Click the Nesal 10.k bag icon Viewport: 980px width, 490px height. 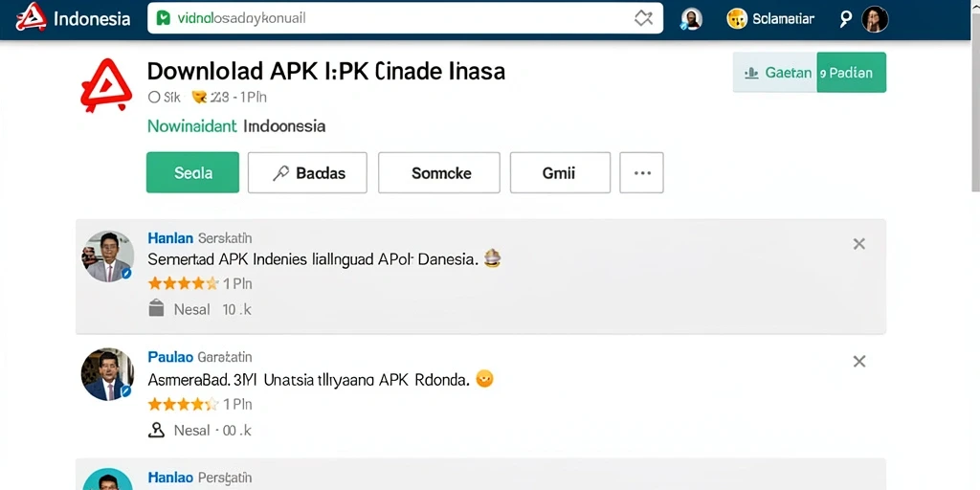(x=156, y=309)
